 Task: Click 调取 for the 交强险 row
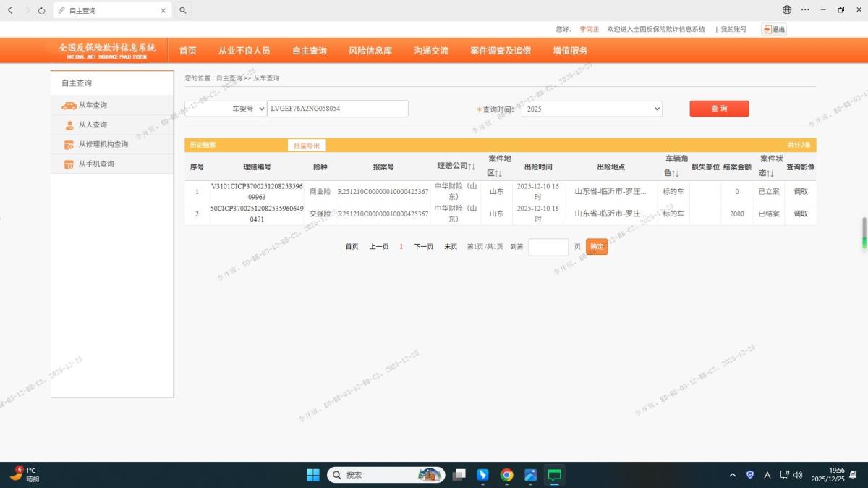800,214
